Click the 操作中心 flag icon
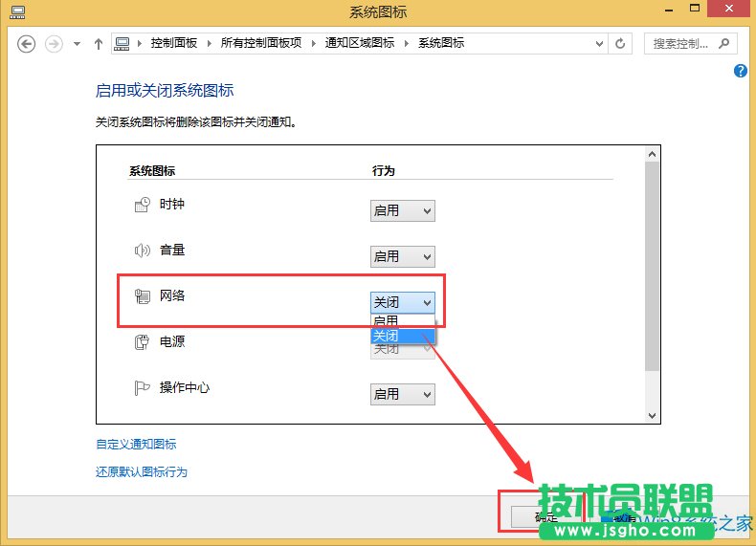 click(x=143, y=388)
